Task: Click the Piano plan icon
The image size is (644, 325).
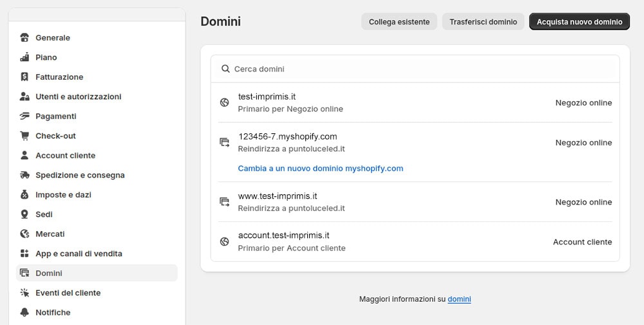Action: [24, 57]
